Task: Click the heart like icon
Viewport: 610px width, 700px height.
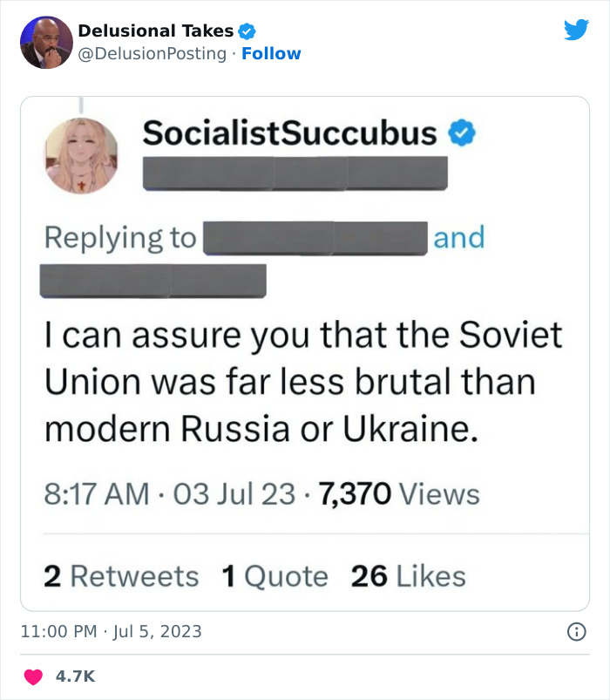Action: click(33, 676)
